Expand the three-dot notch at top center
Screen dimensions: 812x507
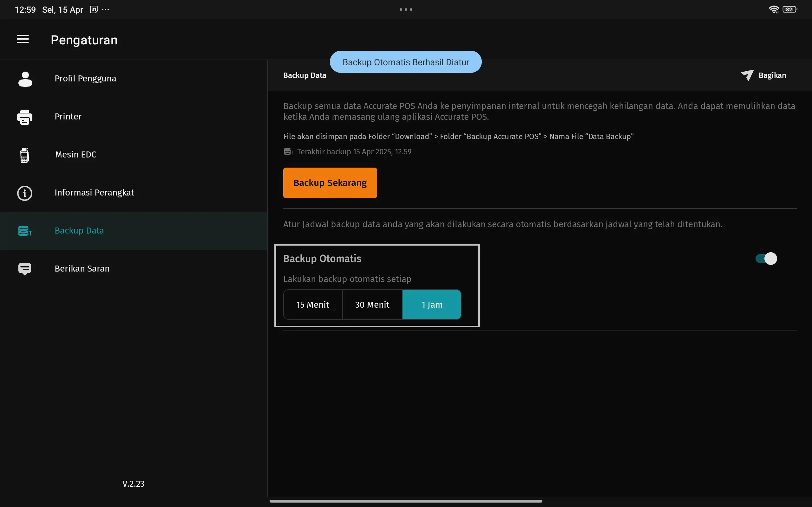coord(406,10)
